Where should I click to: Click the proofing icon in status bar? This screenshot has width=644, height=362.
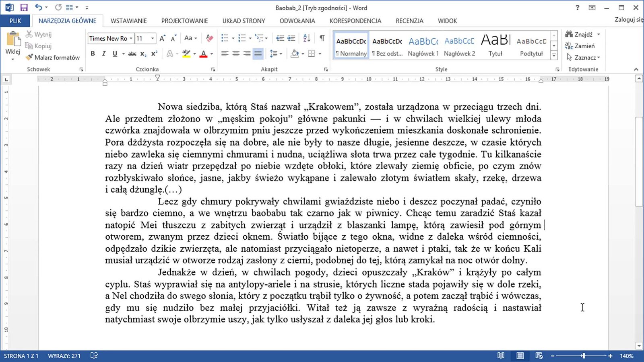click(94, 356)
